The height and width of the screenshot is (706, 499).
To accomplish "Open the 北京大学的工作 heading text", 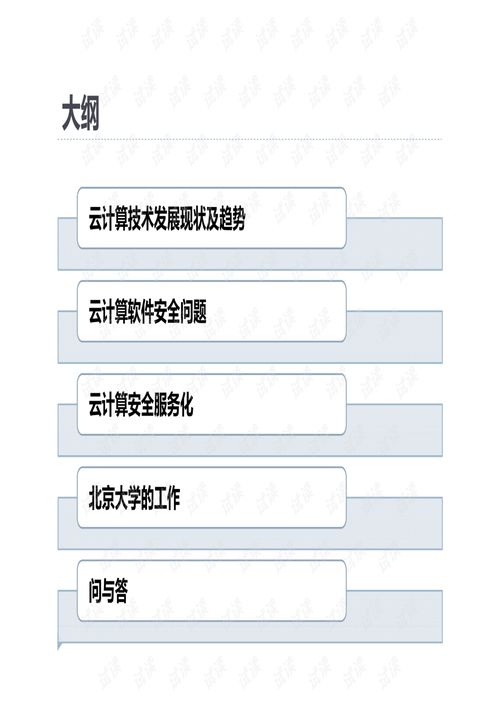I will 134,498.
